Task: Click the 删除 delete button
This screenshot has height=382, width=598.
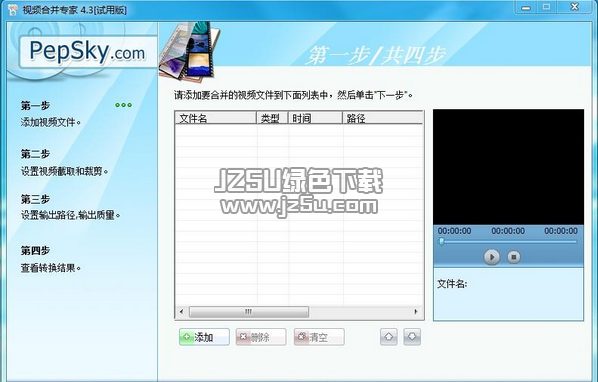Action: pyautogui.click(x=261, y=337)
